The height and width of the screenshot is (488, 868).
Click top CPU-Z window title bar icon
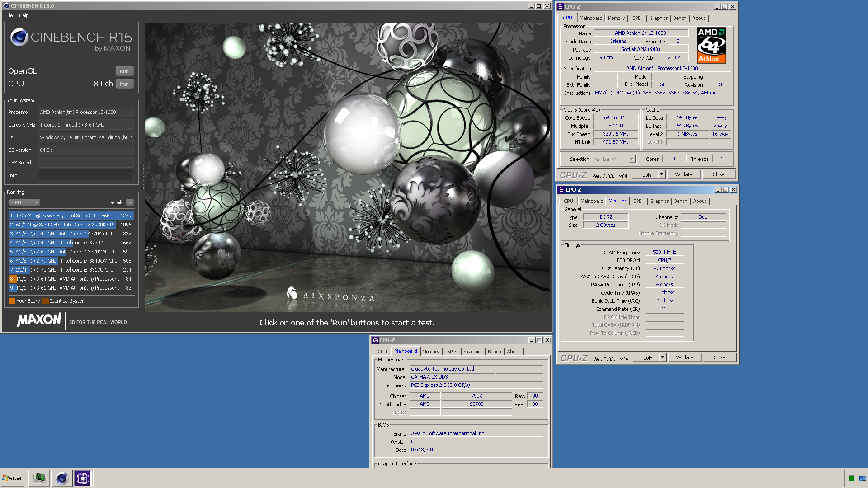(561, 7)
